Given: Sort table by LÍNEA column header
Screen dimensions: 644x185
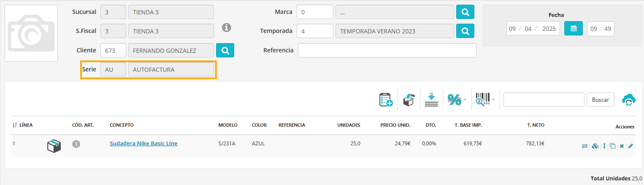Looking at the screenshot, I should point(22,125).
